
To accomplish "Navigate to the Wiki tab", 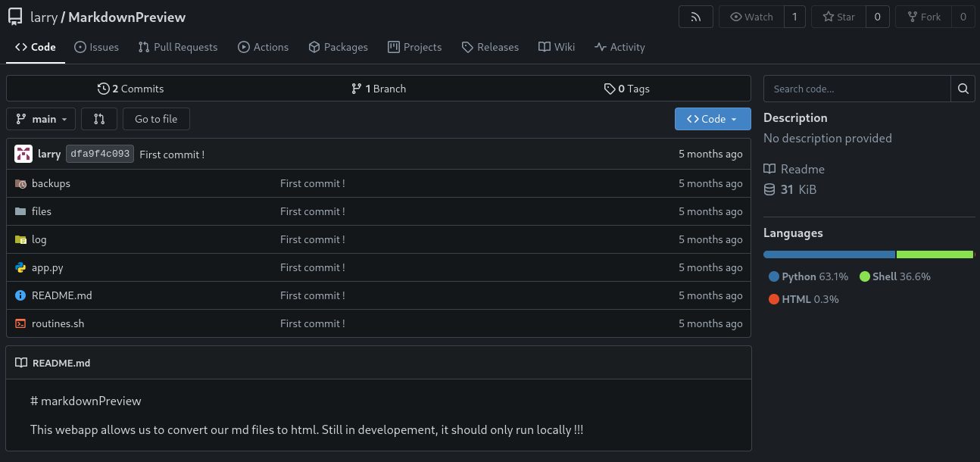I will [x=557, y=47].
